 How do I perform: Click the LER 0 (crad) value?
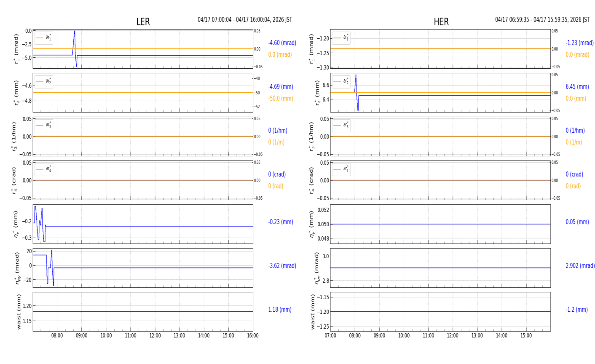[277, 174]
